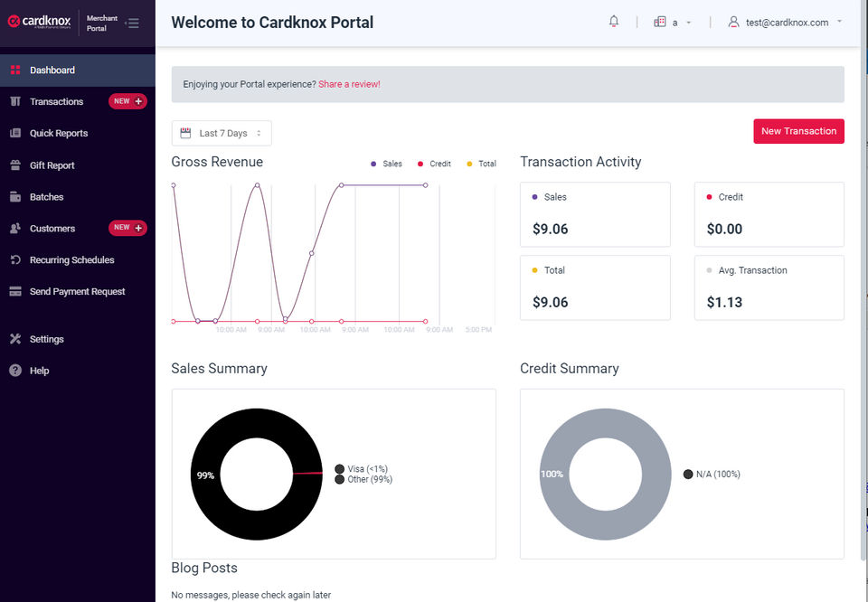The image size is (868, 602).
Task: Click the black 99% donut segment
Action: tap(205, 475)
